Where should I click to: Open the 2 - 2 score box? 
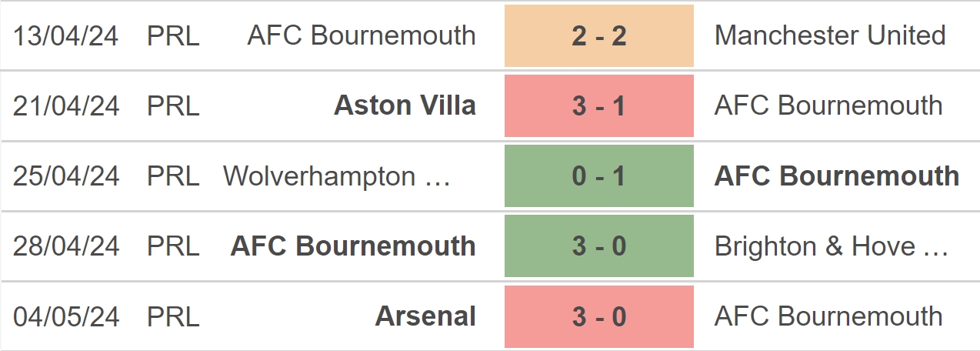click(599, 35)
